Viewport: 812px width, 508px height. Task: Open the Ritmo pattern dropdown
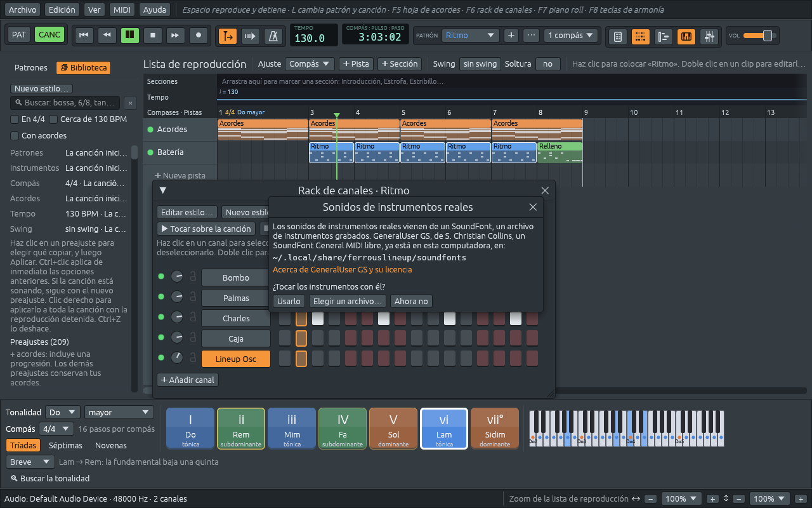pyautogui.click(x=470, y=36)
